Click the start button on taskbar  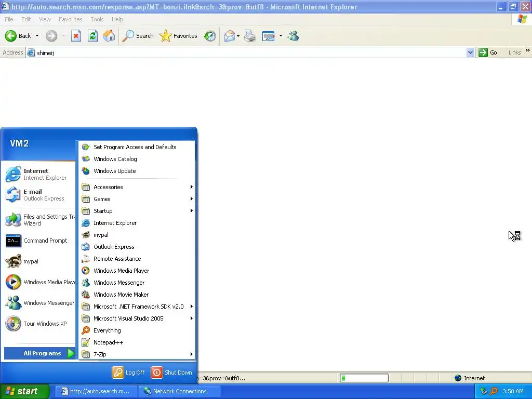pos(25,391)
